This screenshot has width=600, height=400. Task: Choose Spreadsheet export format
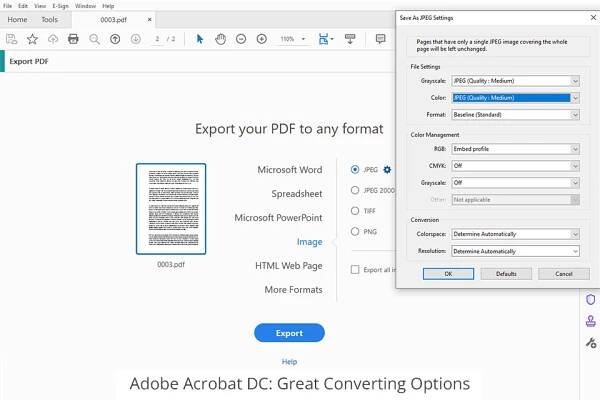pos(297,194)
